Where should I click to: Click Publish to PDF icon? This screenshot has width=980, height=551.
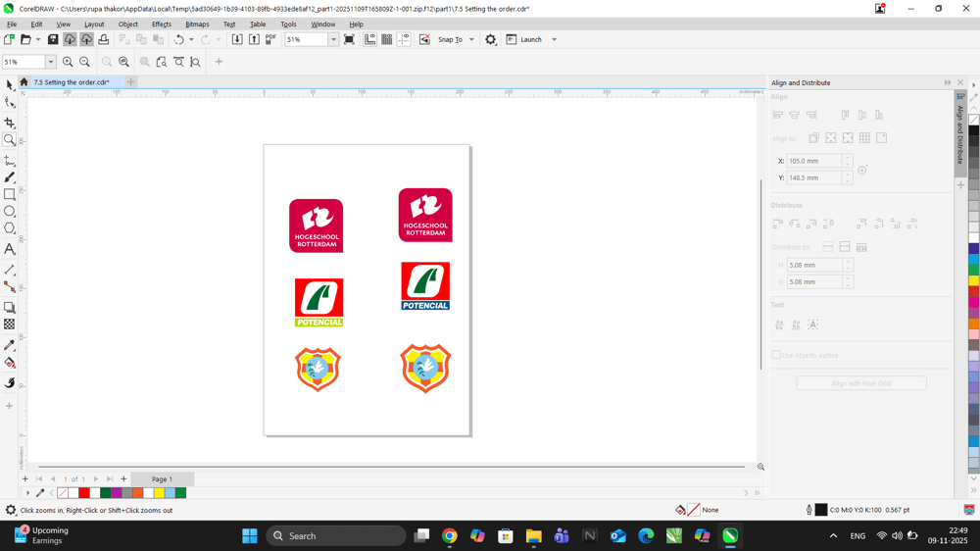pyautogui.click(x=270, y=39)
